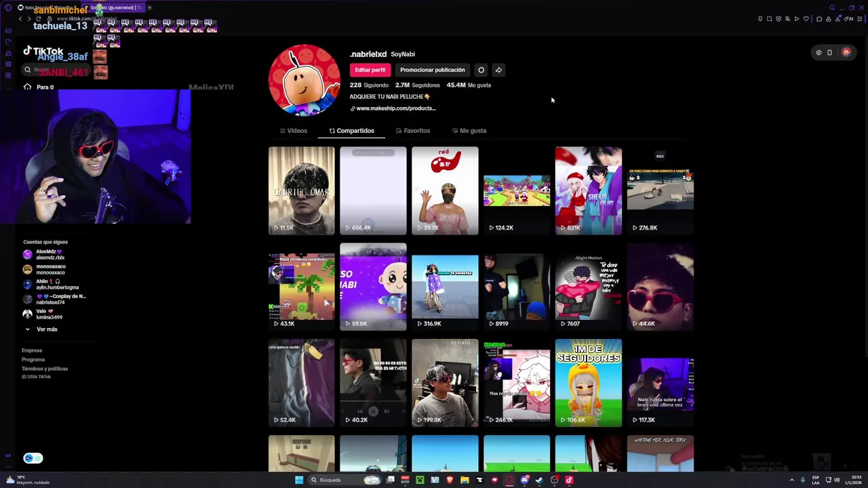Open lumina3499 followed account
868x488 pixels.
[x=44, y=314]
